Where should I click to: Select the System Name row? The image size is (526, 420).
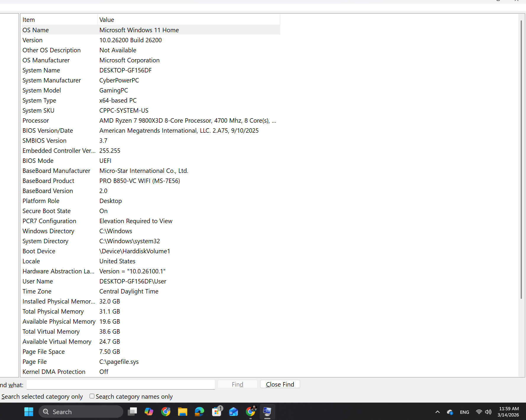[x=151, y=70]
